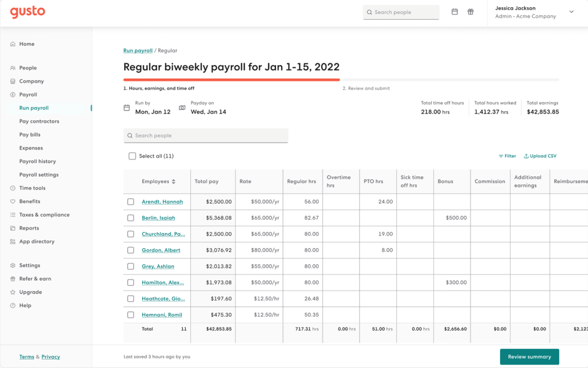Open the Filter options
Viewport: 588px width, 368px height.
507,156
